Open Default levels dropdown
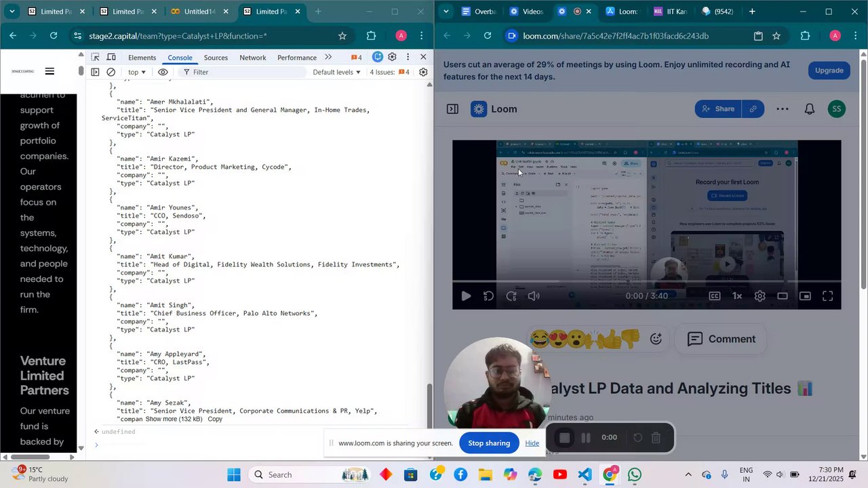The image size is (868, 488). pyautogui.click(x=336, y=72)
